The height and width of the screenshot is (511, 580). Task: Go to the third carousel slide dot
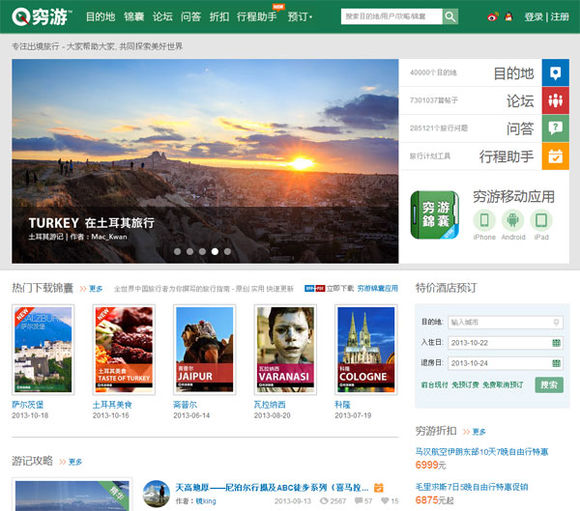202,252
